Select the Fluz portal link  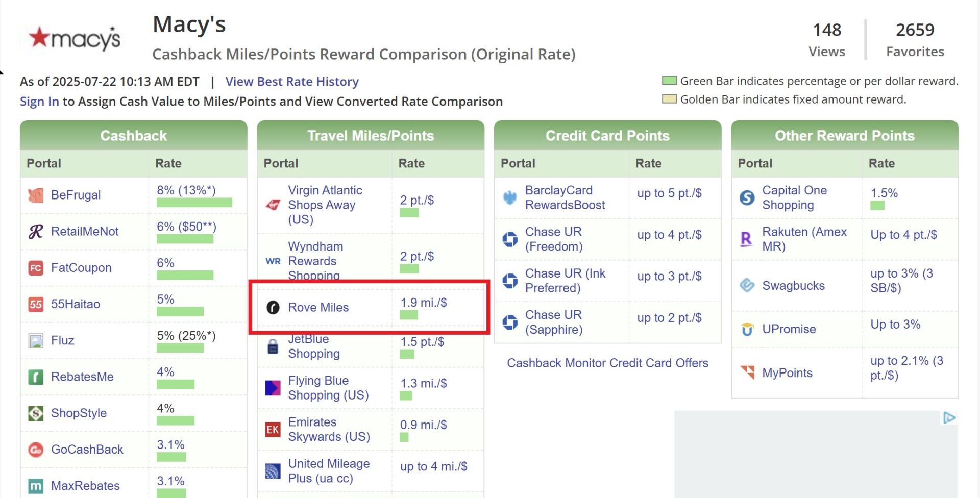tap(62, 340)
